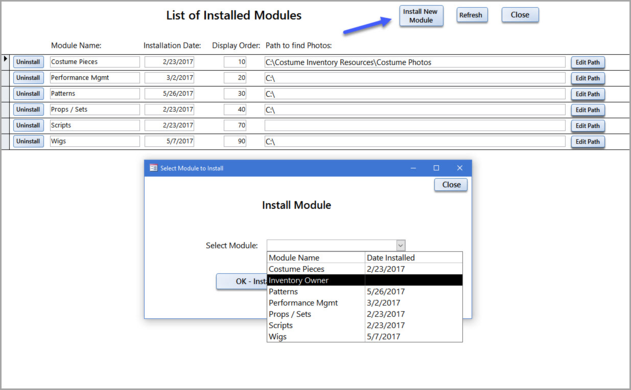
Task: Edit path for Performance Mgmt row
Action: coord(588,78)
